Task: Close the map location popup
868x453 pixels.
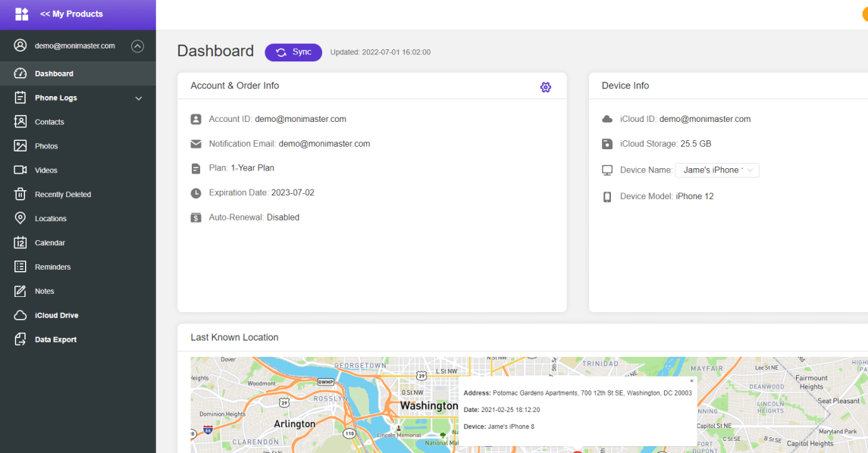Action: (691, 380)
